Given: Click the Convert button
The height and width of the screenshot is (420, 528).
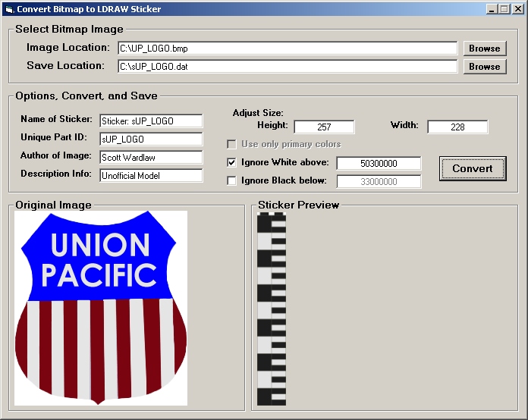Looking at the screenshot, I should coord(473,168).
